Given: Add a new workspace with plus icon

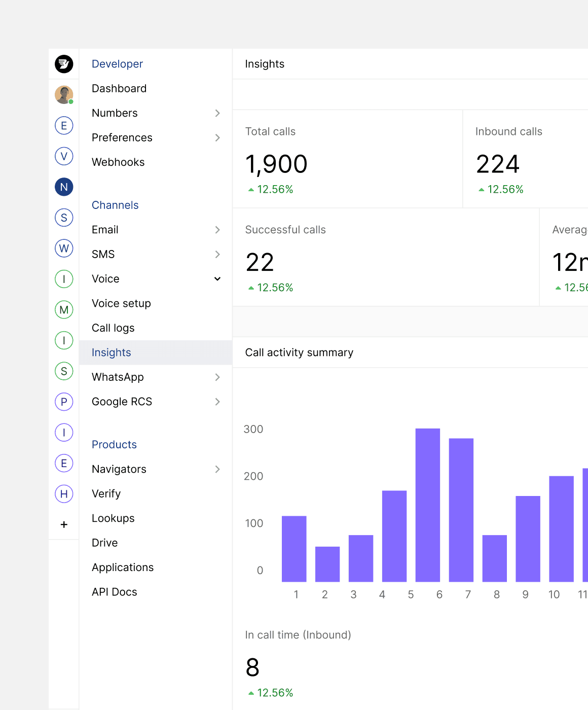Looking at the screenshot, I should pos(64,524).
